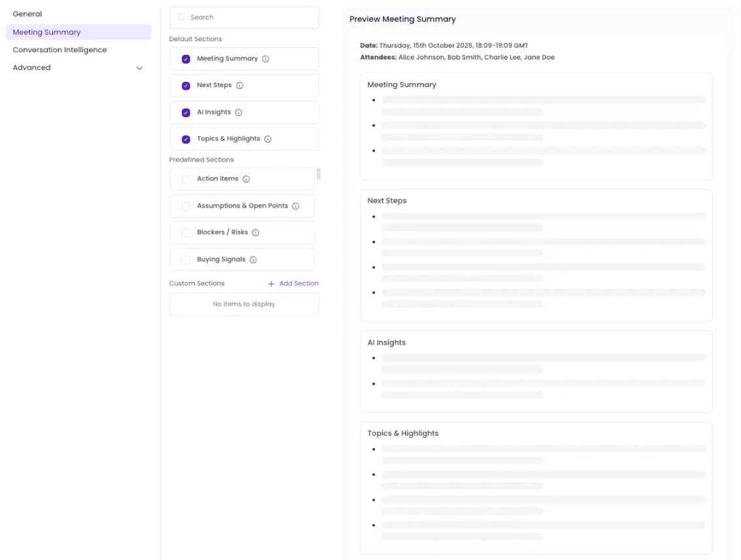741x560 pixels.
Task: Open the Buying Signals info icon
Action: tap(253, 260)
